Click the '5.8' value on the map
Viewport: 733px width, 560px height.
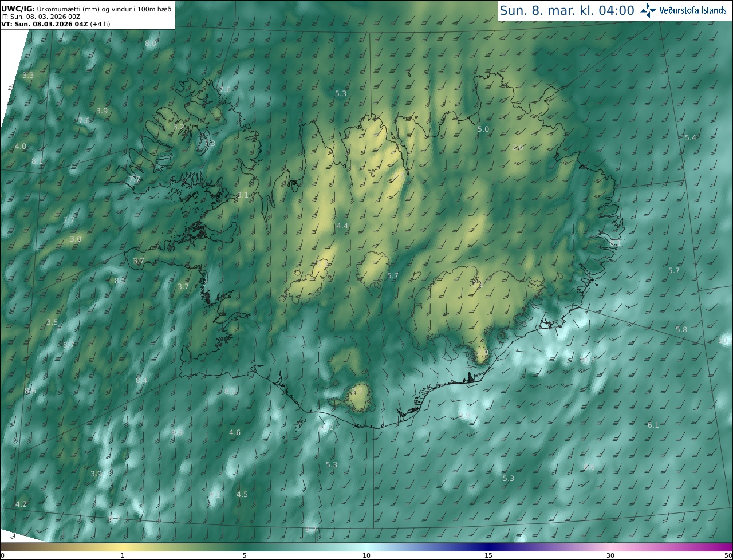(x=681, y=330)
